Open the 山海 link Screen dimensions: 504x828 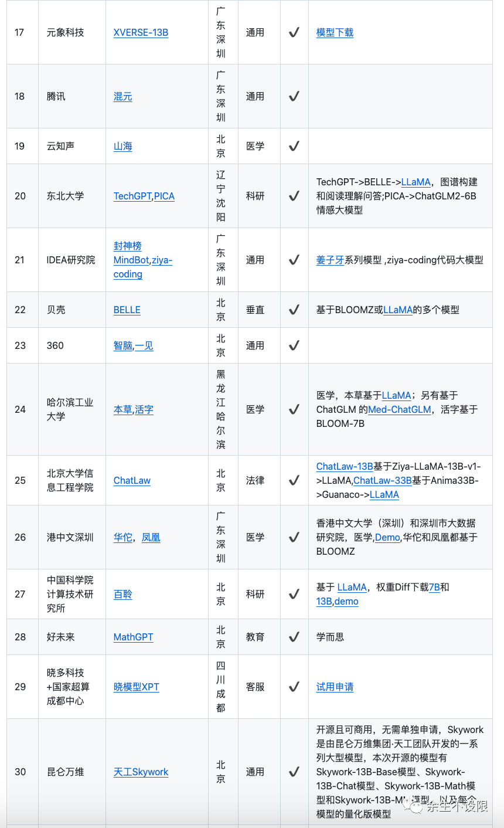pos(122,146)
